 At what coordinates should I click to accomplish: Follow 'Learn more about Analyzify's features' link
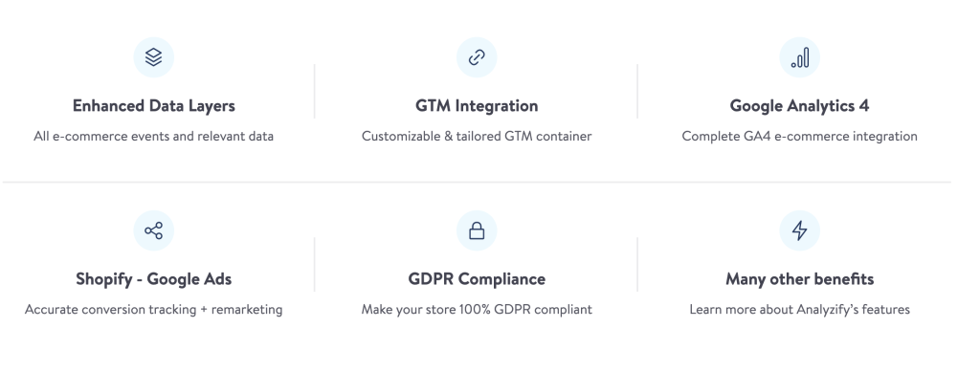[799, 310]
